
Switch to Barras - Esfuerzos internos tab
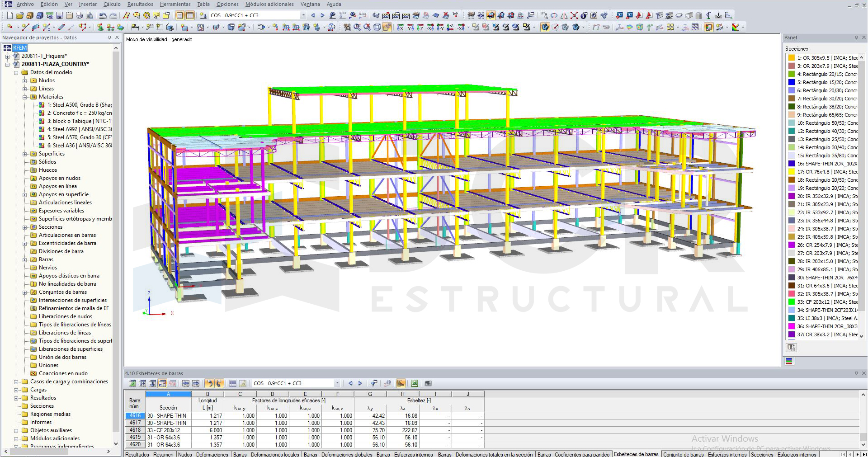pyautogui.click(x=404, y=454)
